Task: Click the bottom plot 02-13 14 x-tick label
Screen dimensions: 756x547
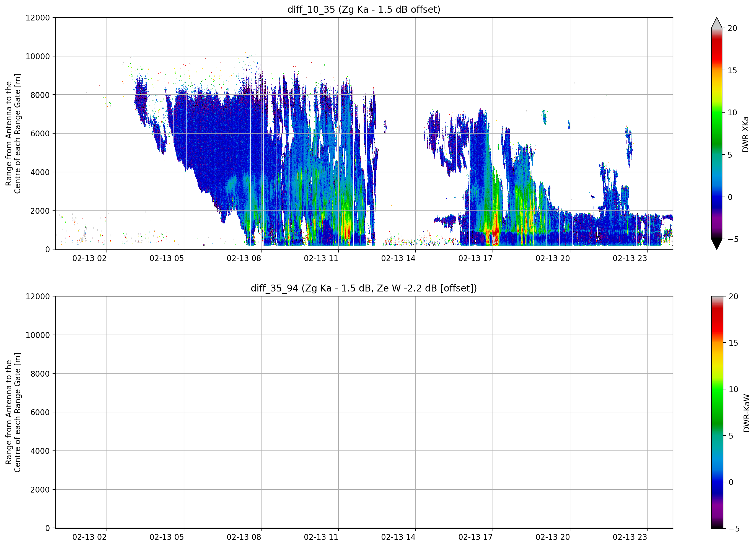Action: (398, 537)
